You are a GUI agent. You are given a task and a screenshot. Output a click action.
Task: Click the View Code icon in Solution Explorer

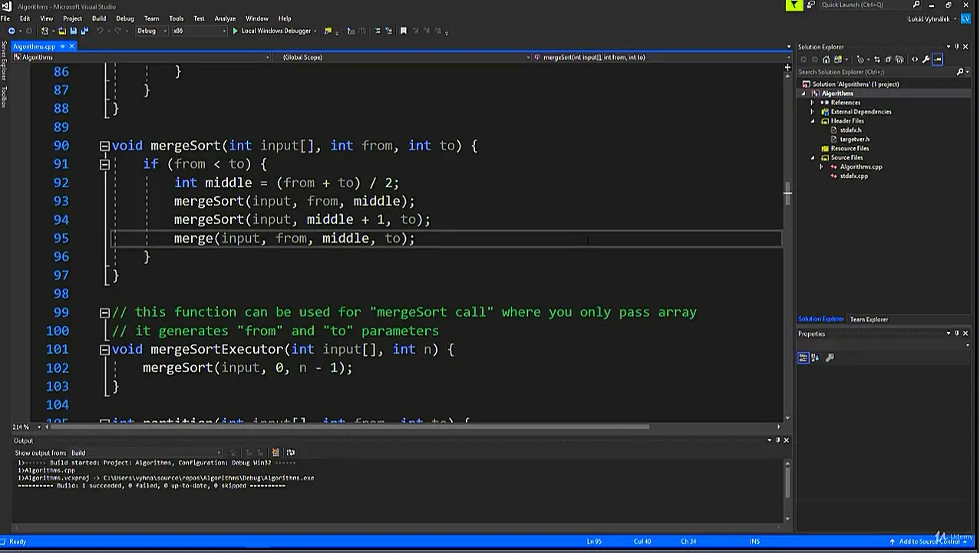coord(914,59)
